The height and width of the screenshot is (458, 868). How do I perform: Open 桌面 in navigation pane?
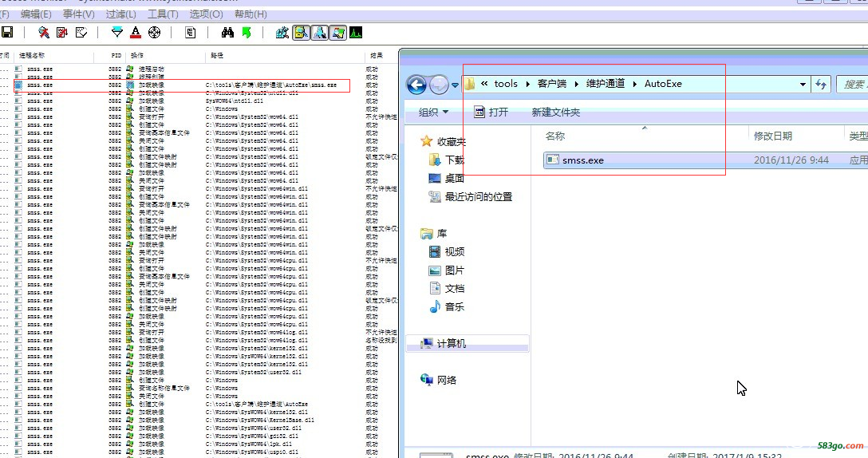tap(447, 178)
